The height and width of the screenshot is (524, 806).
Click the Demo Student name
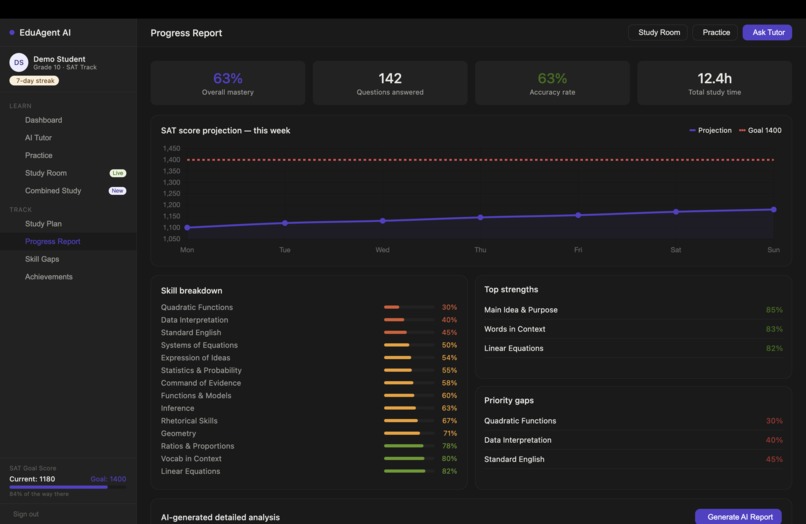(x=59, y=59)
